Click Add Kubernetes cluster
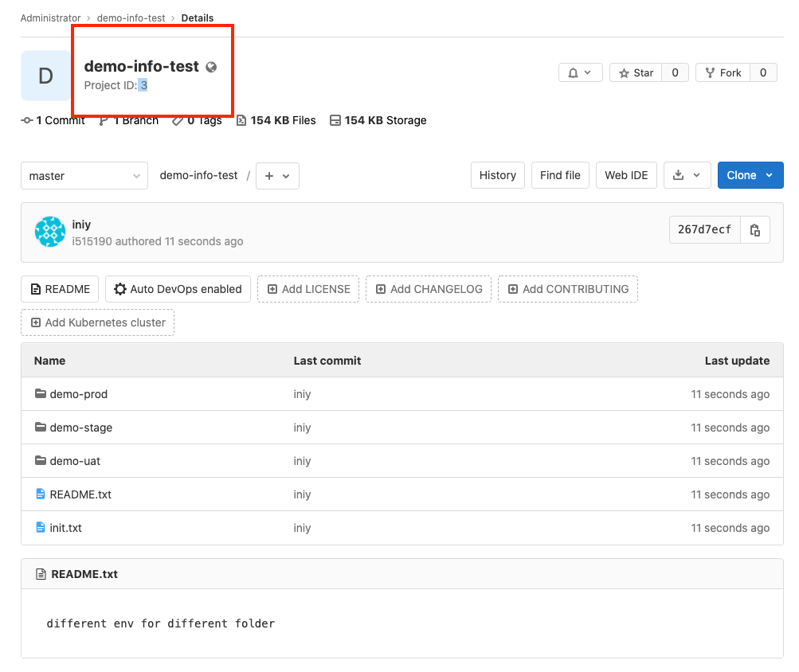The height and width of the screenshot is (672, 799). pos(97,322)
